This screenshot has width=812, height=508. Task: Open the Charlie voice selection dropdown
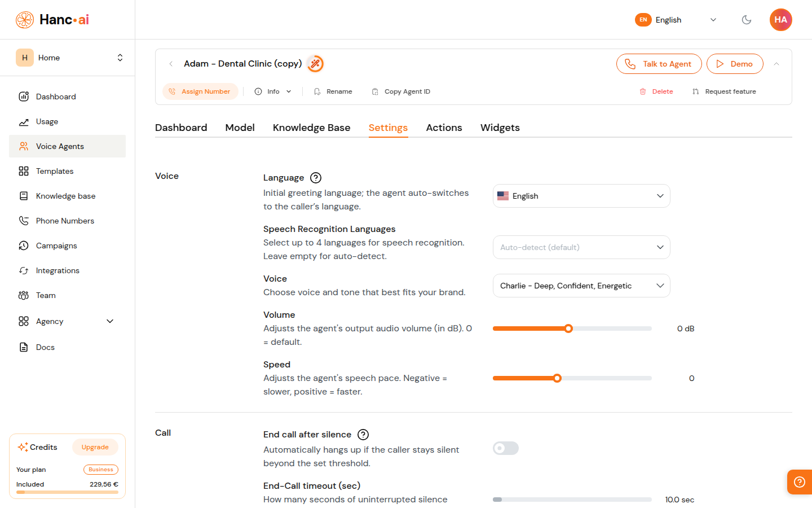tap(581, 286)
